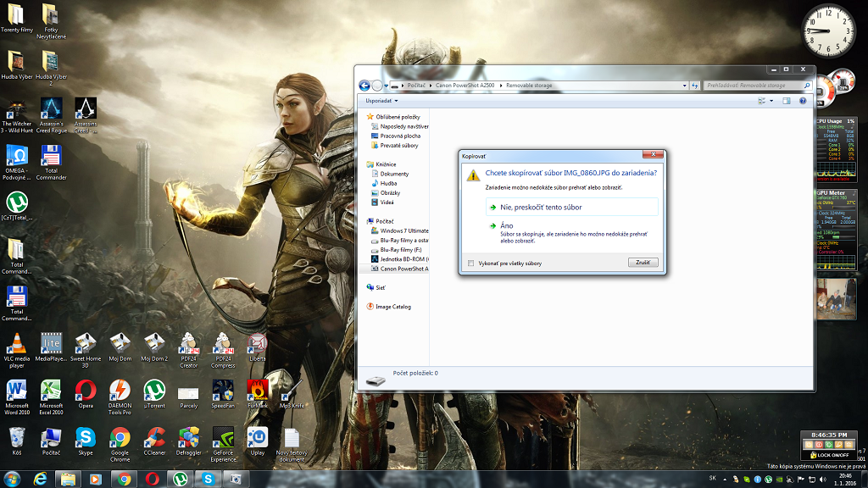Open the view options dropdown arrow
Screen dimensions: 868x488
(x=771, y=101)
